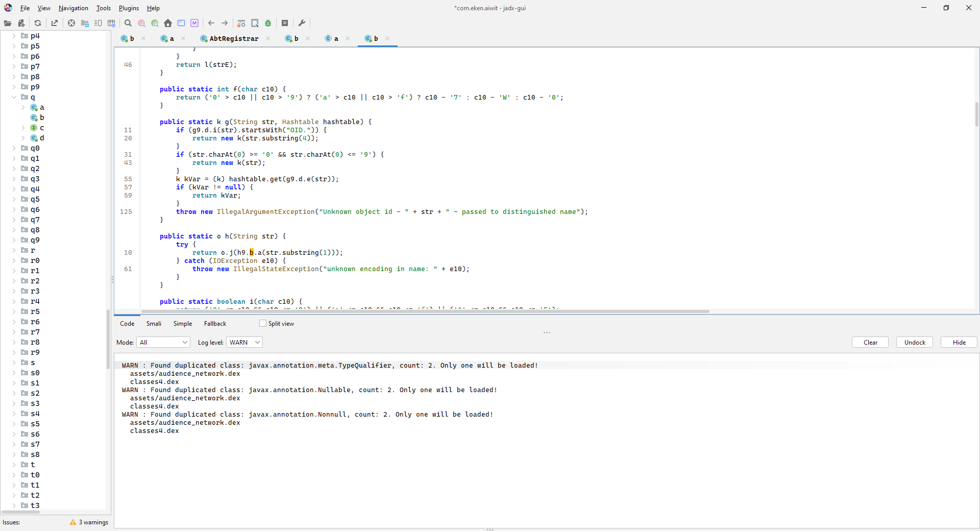Expand the p9 package node
Screen dimensions: 980x531
[14, 87]
